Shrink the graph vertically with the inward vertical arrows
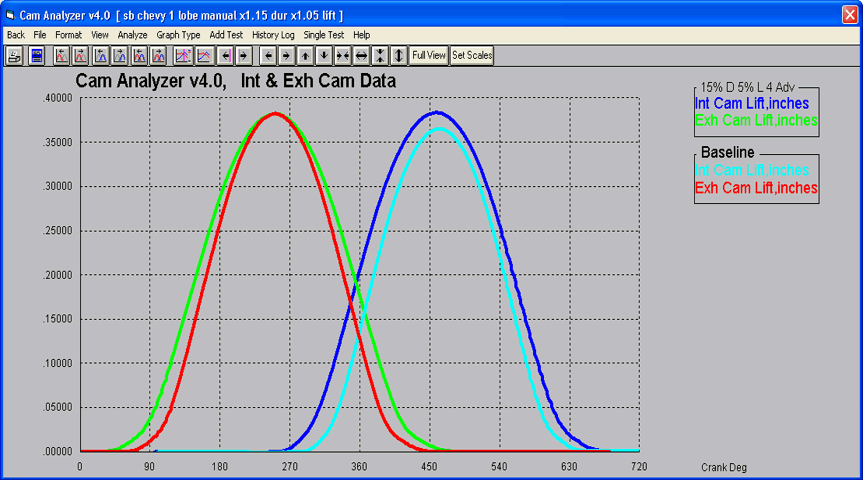The width and height of the screenshot is (864, 480). coord(380,56)
